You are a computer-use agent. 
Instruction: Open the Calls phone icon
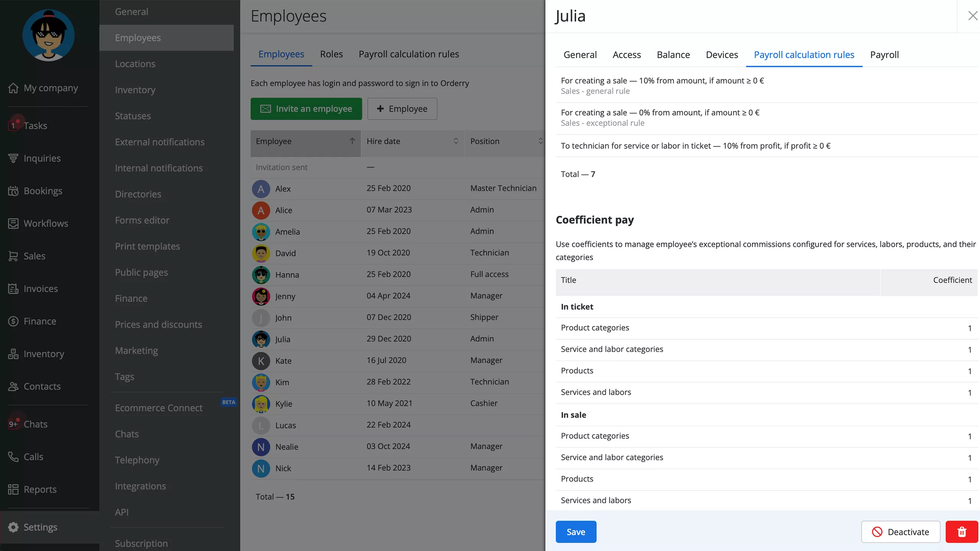pyautogui.click(x=13, y=456)
